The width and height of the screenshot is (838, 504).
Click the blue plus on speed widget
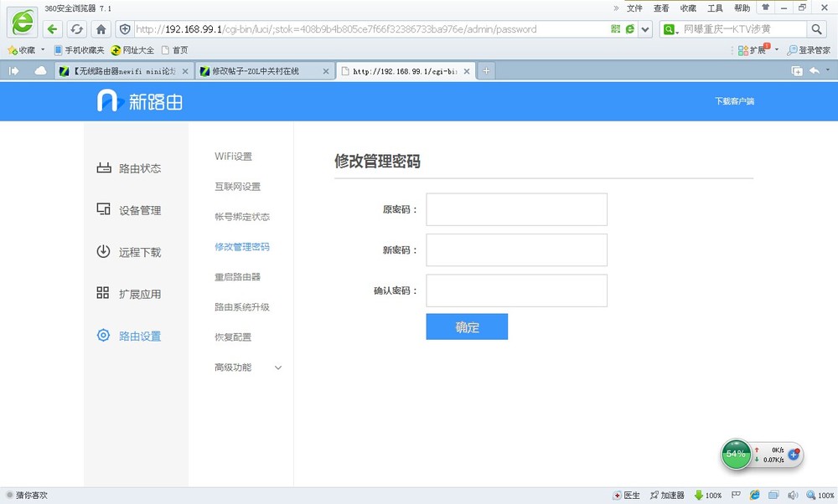coord(794,455)
